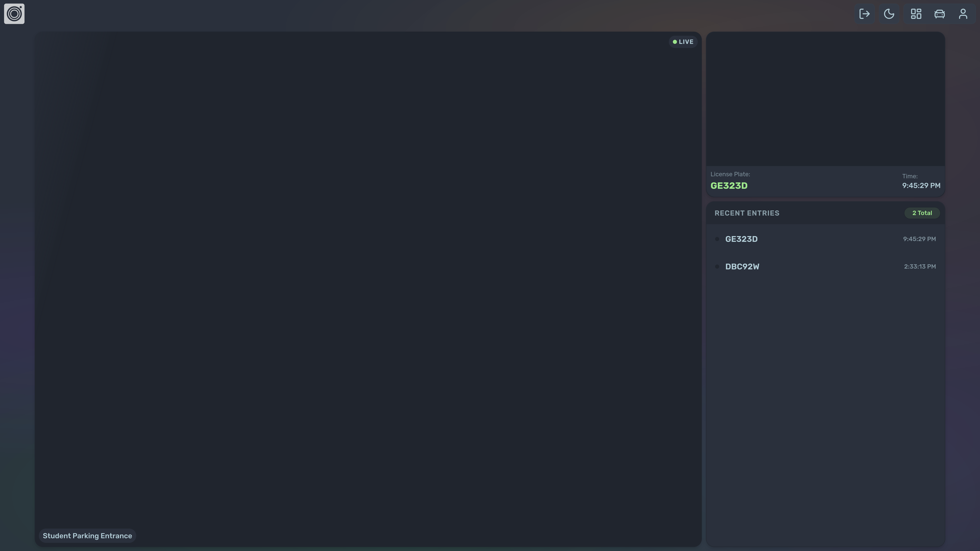
Task: Select the GE323D recent entry row
Action: point(826,239)
